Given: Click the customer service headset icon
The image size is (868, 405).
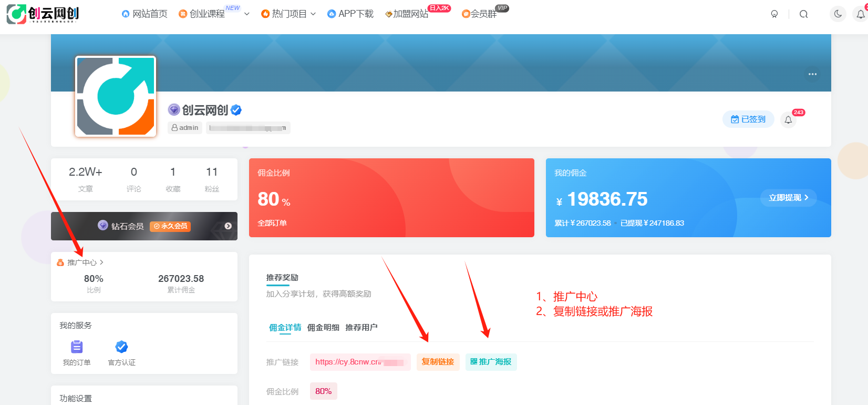Looking at the screenshot, I should [x=774, y=14].
